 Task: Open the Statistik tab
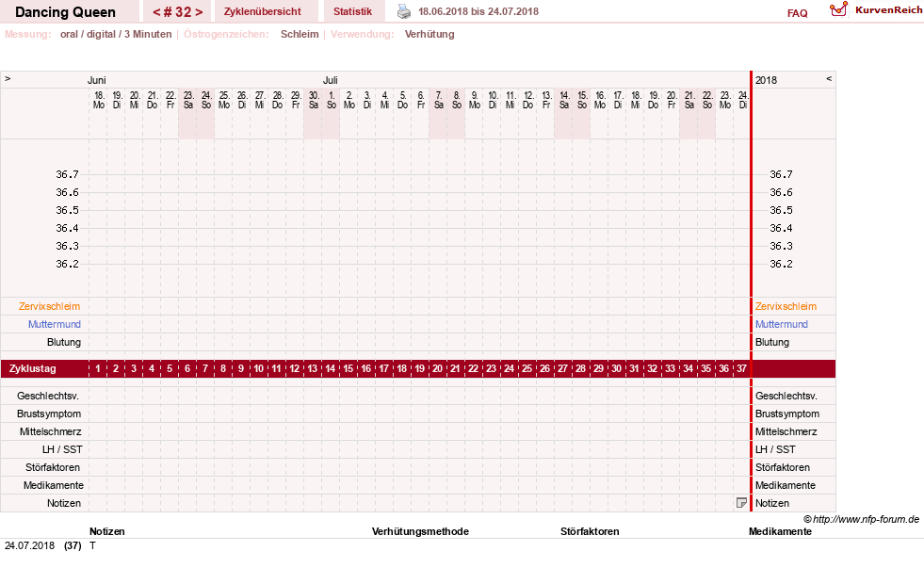pos(352,11)
